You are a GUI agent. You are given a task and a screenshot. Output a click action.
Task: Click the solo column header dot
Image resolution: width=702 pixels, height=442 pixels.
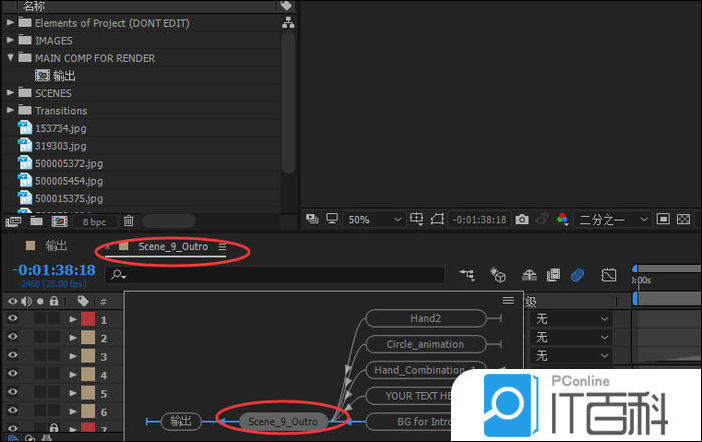40,301
